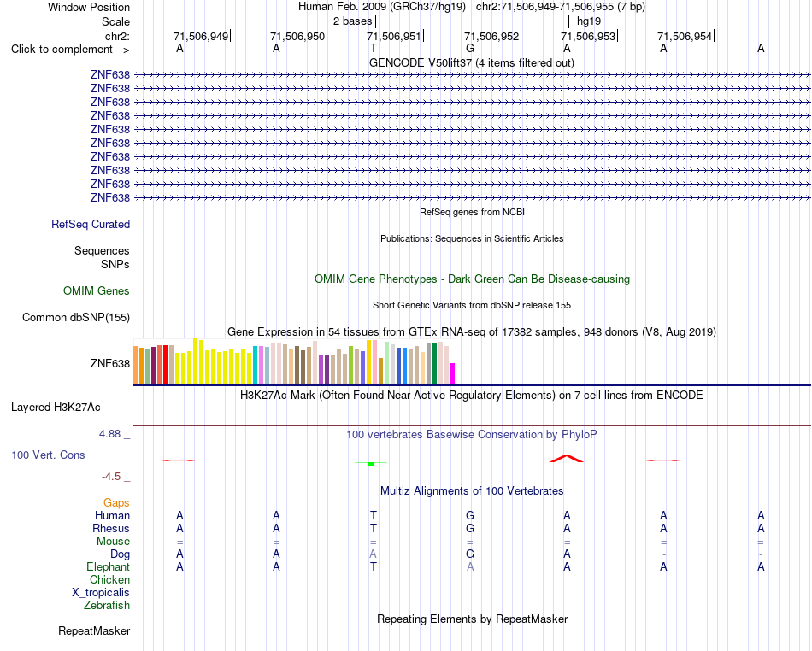
Task: Click the '2 bases' scale bar text
Action: point(352,21)
